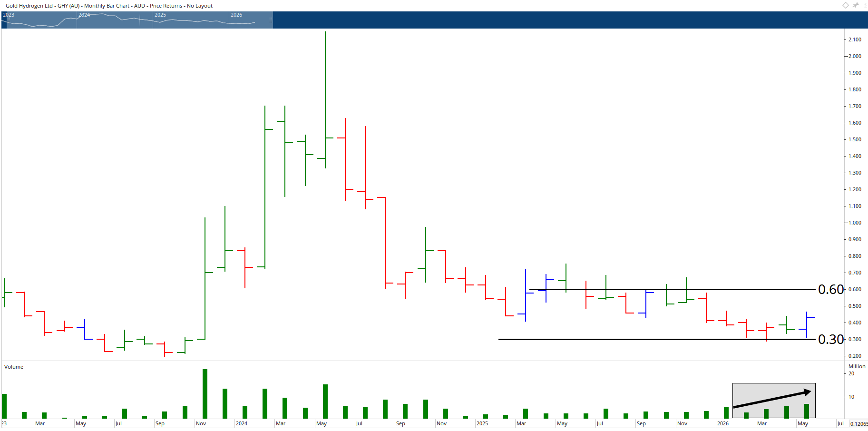Click the pushpin icon to pin chart

tap(856, 5)
